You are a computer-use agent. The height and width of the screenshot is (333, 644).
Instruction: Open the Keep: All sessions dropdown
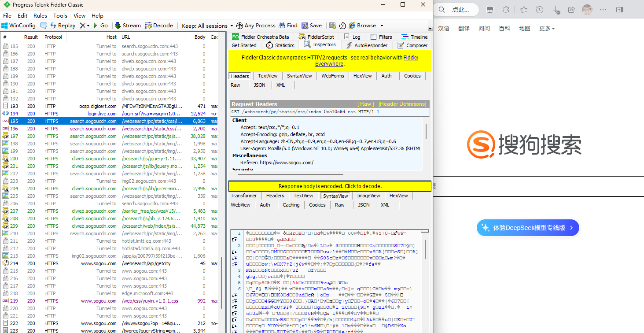[x=207, y=26]
